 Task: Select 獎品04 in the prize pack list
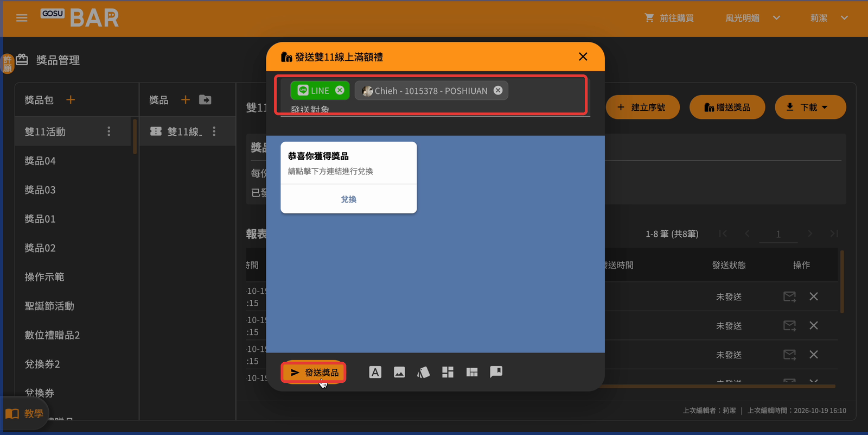pos(73,161)
